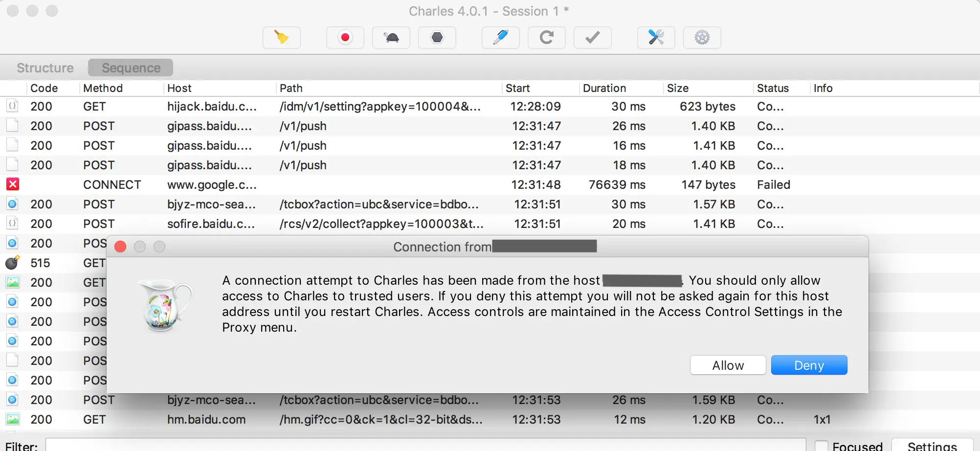Click the 12:28:09 start time cell
Image resolution: width=980 pixels, height=451 pixels.
click(535, 106)
